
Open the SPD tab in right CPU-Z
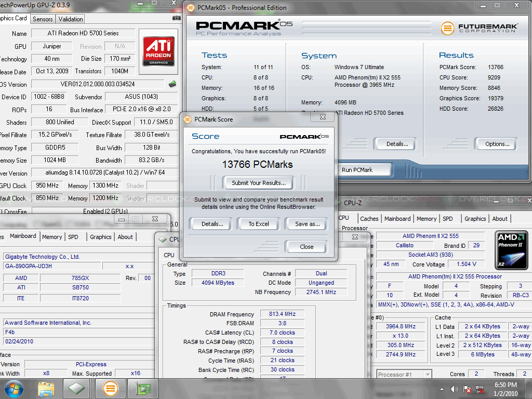448,219
